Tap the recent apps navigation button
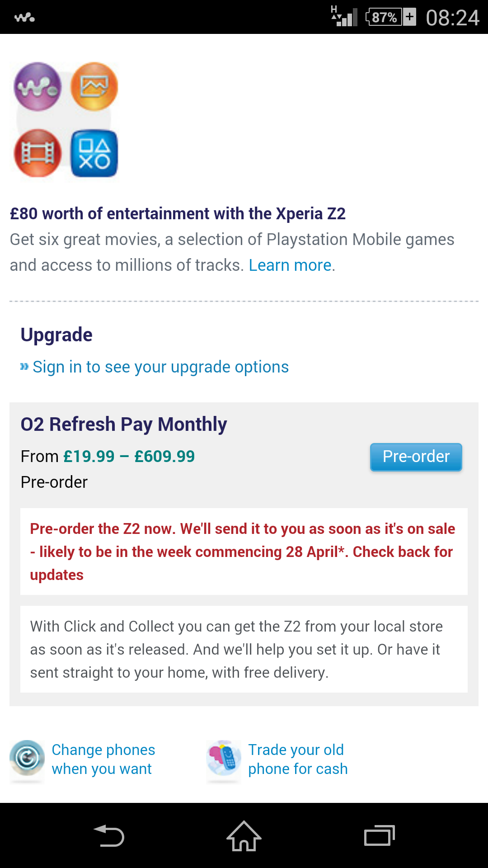 [x=380, y=835]
